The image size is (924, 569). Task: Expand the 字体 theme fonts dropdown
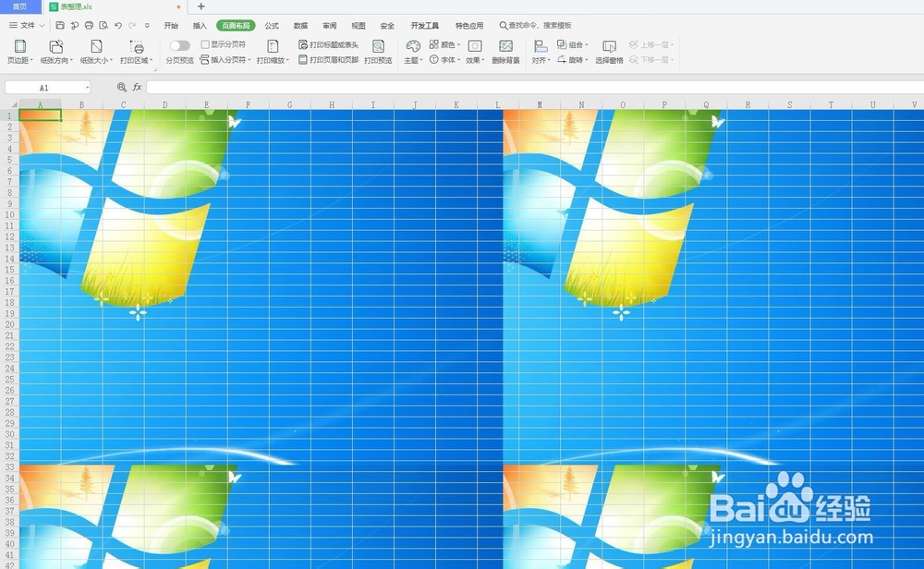click(459, 60)
